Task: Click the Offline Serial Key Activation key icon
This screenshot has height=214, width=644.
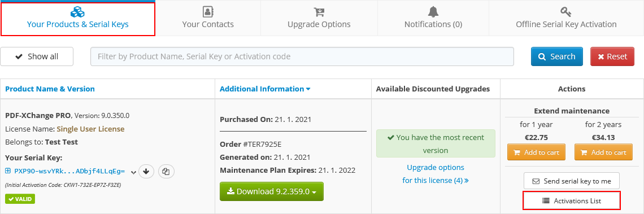Action: (x=566, y=11)
